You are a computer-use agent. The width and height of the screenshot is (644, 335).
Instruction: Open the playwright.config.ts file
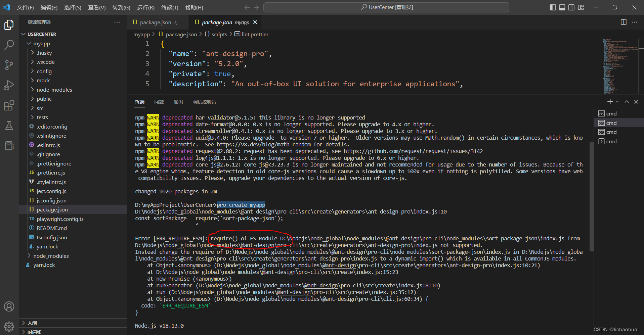(73, 219)
